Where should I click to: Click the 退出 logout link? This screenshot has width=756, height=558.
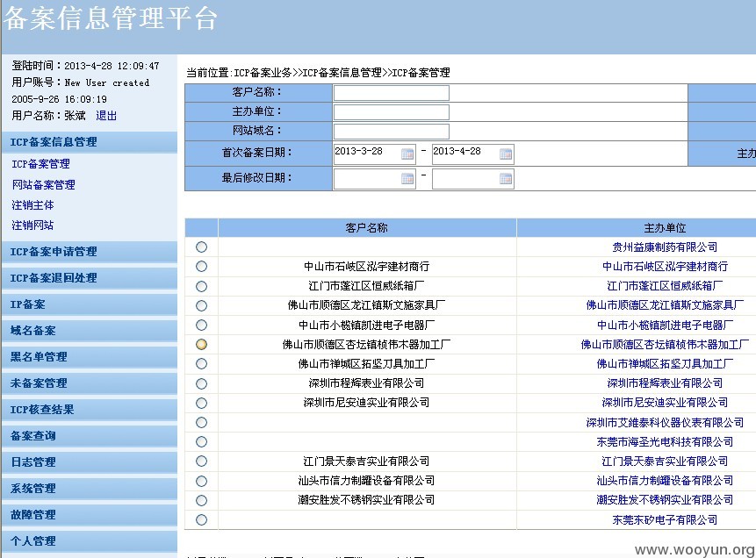pyautogui.click(x=106, y=116)
